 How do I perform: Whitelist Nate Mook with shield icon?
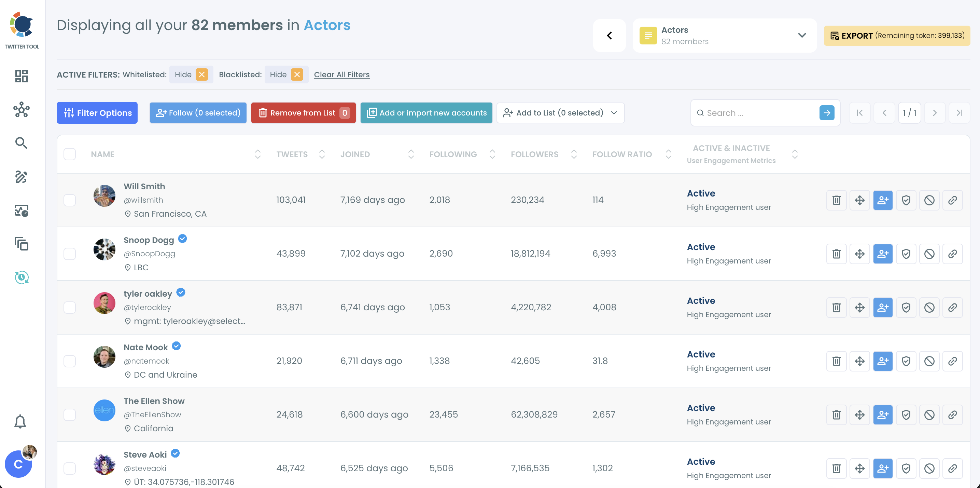906,361
